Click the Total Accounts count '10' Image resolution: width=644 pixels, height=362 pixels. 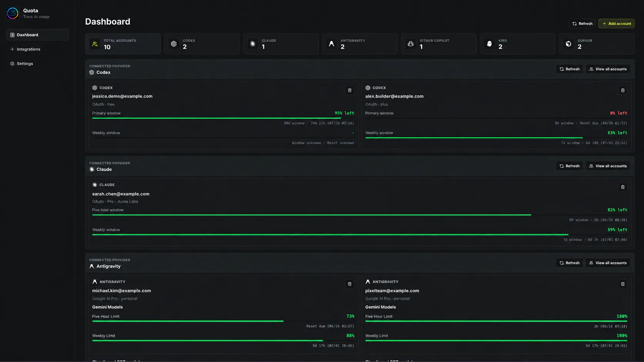[x=107, y=47]
